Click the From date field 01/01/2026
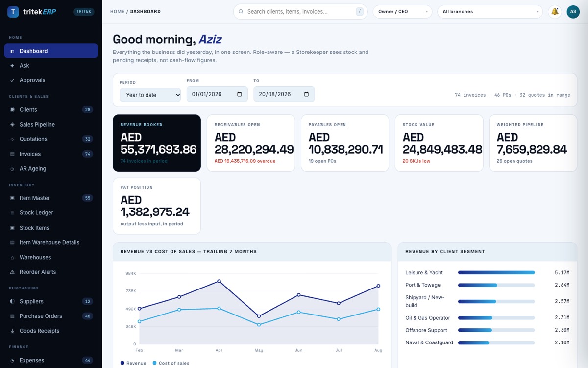Image resolution: width=588 pixels, height=368 pixels. point(217,94)
